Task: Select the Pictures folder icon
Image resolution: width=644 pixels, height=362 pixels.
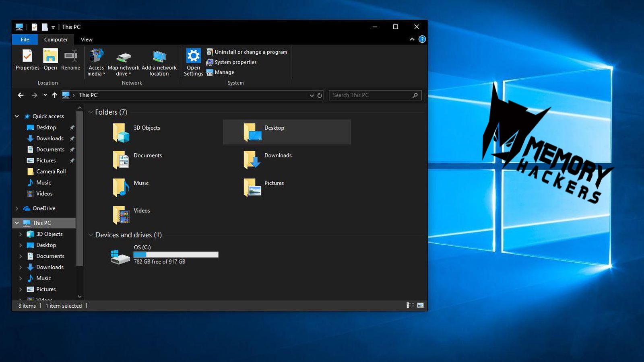Action: pos(252,187)
